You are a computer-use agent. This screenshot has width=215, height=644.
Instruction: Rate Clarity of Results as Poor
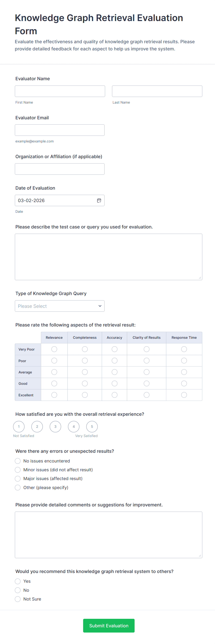point(147,361)
